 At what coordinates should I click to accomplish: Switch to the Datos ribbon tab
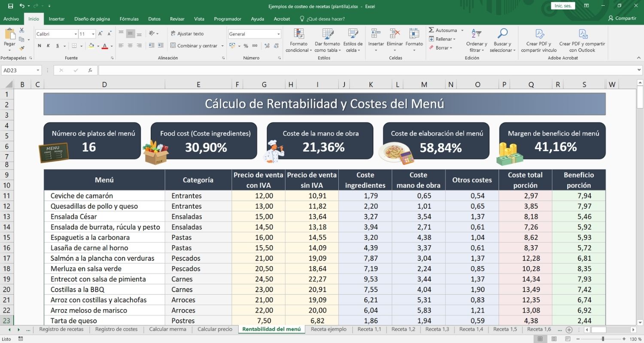pyautogui.click(x=154, y=19)
